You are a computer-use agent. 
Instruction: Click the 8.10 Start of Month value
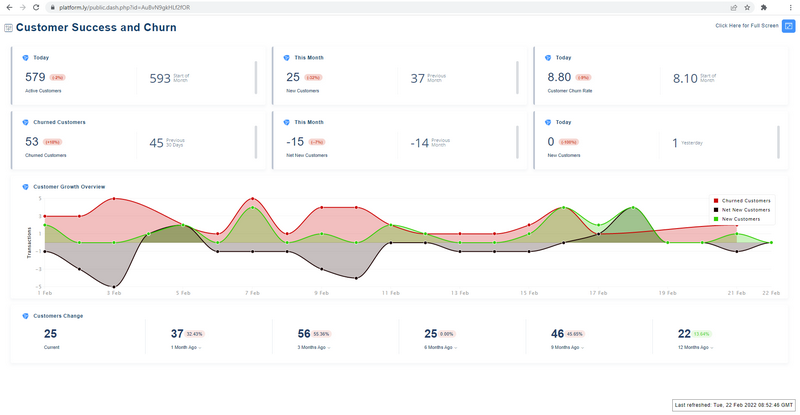(685, 78)
